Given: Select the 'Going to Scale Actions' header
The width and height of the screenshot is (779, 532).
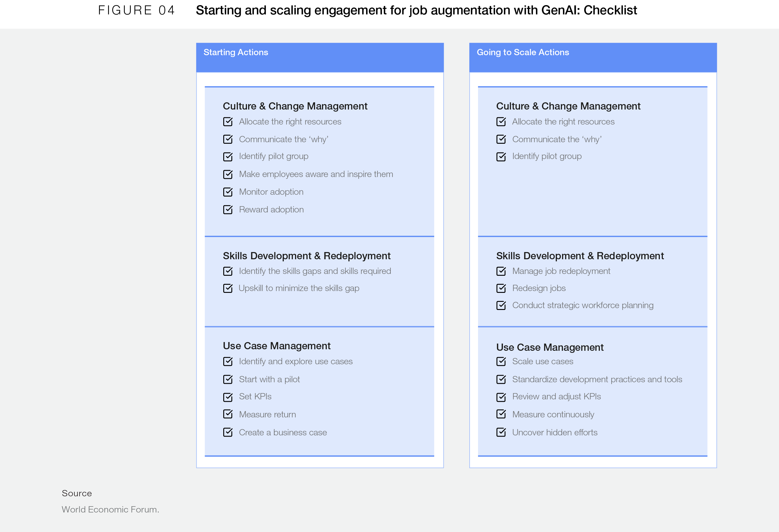Looking at the screenshot, I should 522,52.
